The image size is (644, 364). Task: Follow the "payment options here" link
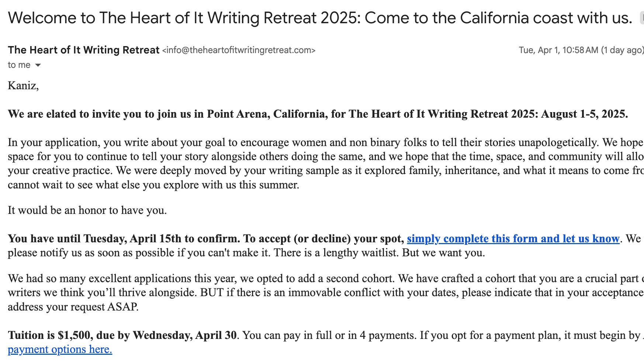pyautogui.click(x=60, y=349)
